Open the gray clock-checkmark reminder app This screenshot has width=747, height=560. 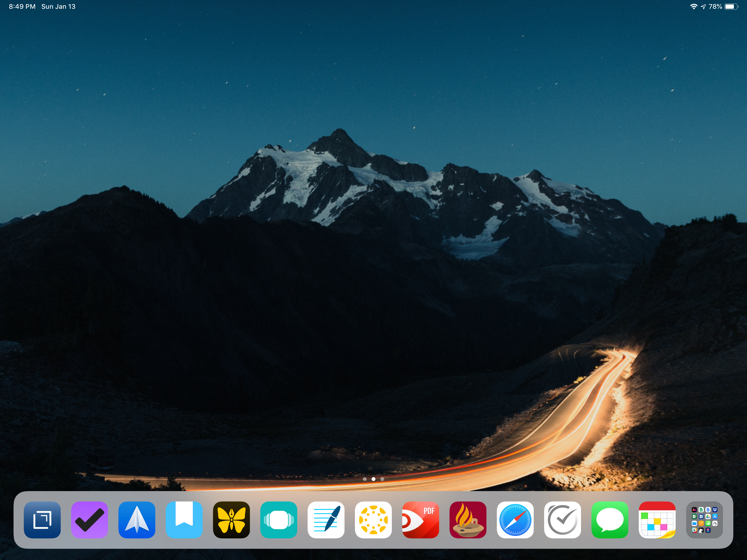(562, 520)
